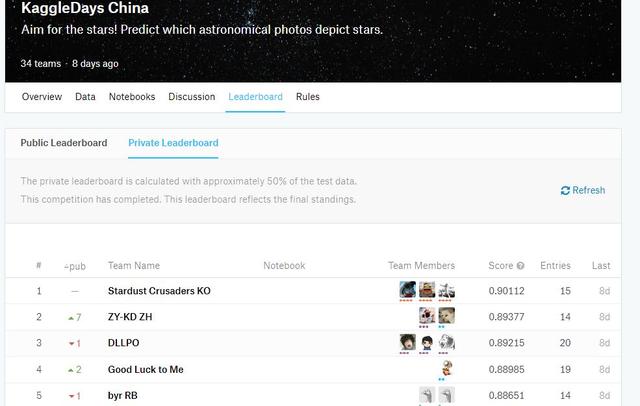Open the Data tab
This screenshot has height=406, width=640.
tap(85, 97)
